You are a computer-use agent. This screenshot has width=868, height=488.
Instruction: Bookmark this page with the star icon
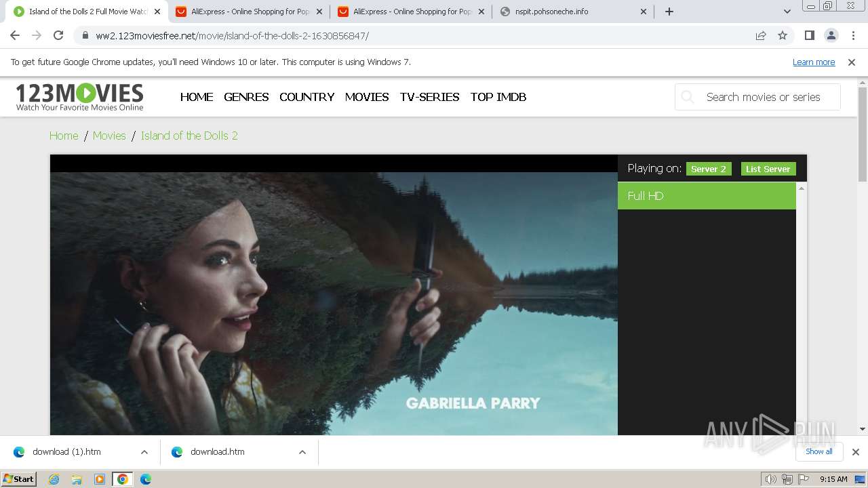(x=783, y=35)
